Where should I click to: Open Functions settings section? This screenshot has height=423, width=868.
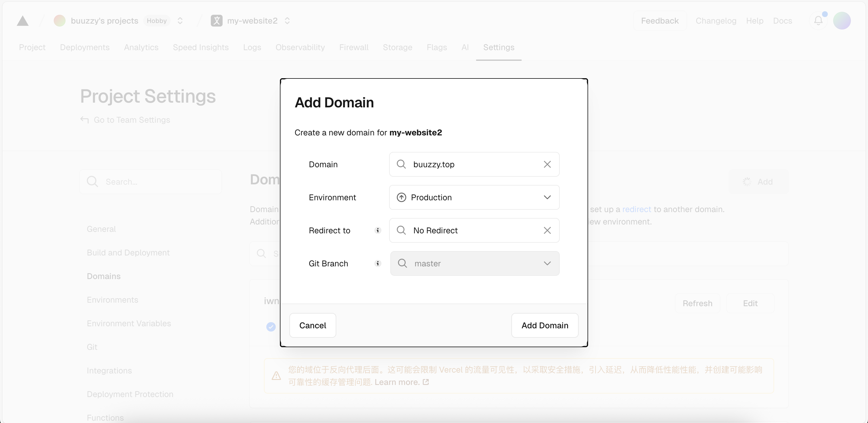(x=105, y=418)
